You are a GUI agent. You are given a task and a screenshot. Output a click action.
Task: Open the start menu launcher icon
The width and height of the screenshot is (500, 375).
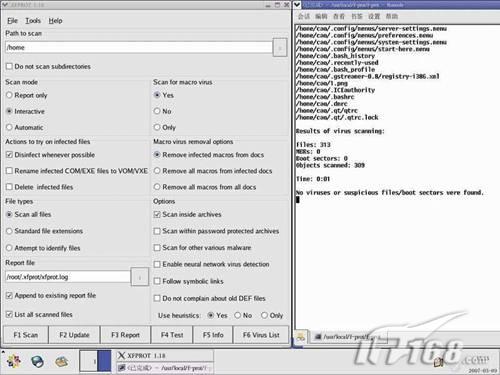[14, 361]
